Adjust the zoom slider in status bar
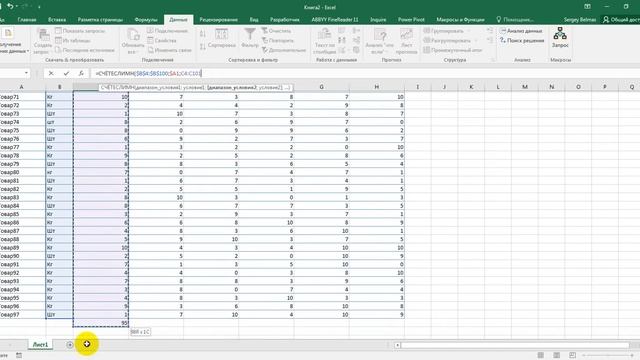 pos(608,356)
